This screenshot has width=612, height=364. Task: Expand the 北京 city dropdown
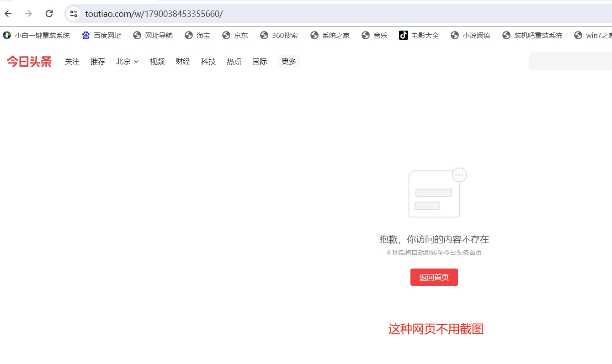[127, 61]
